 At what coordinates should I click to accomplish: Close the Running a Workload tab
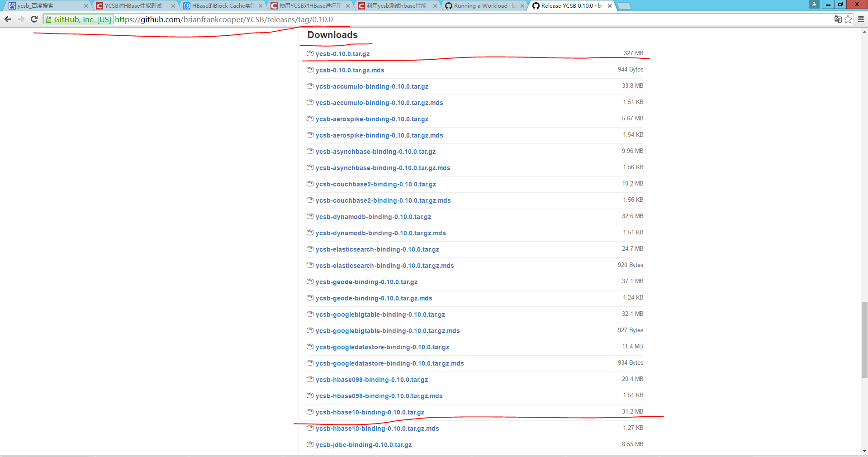[x=522, y=6]
